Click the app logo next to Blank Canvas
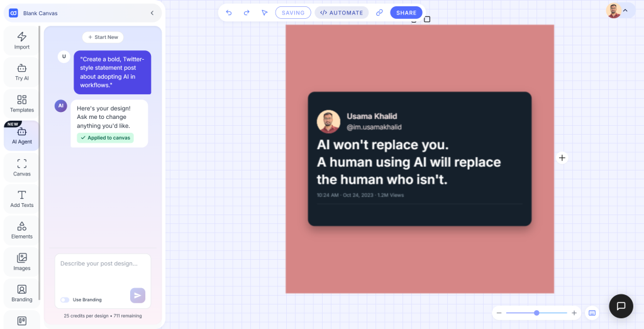The width and height of the screenshot is (644, 329). point(14,13)
